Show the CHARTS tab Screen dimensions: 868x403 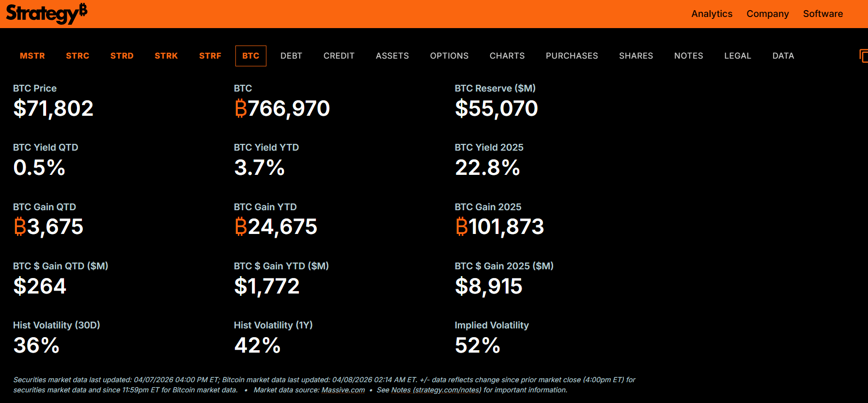507,56
